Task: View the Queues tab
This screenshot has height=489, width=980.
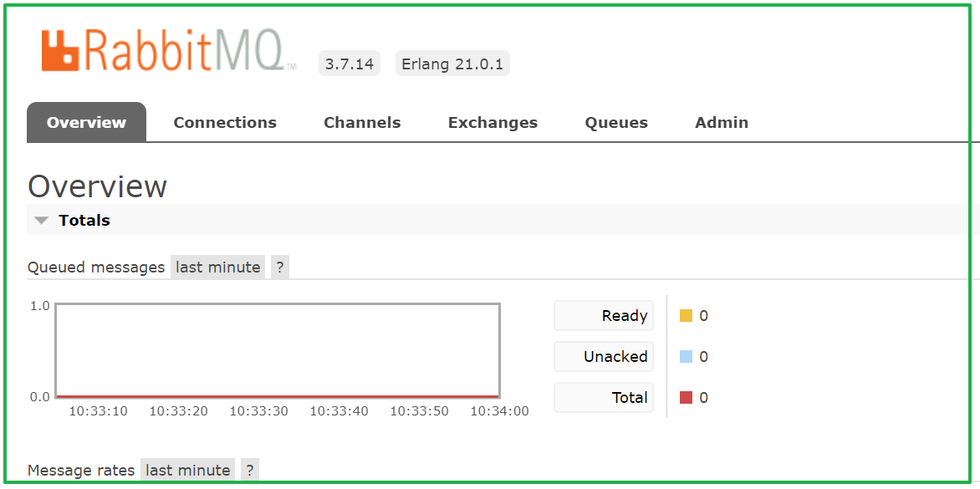Action: point(616,122)
